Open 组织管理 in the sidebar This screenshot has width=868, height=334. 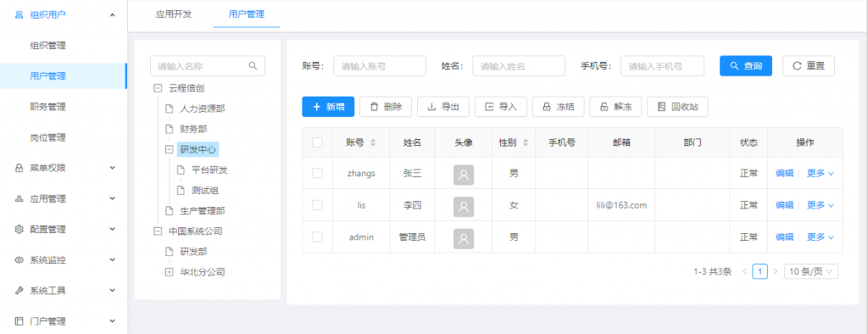[48, 46]
